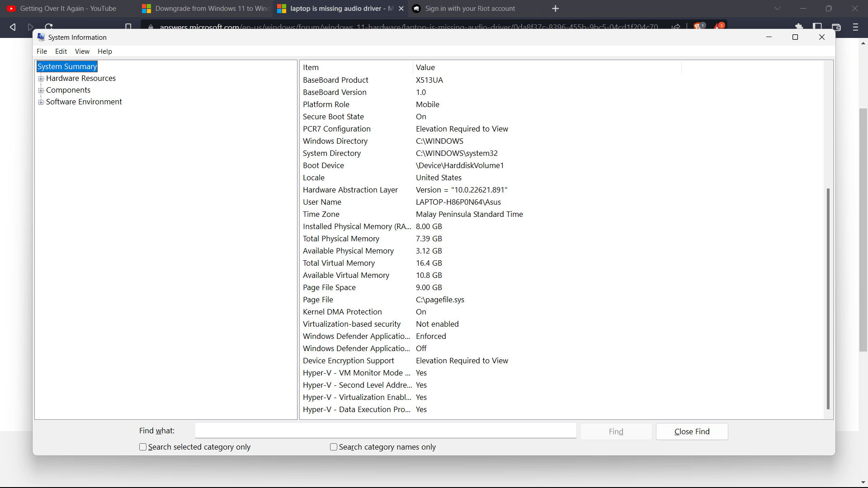Click the browser address bar URL
The width and height of the screenshot is (868, 488).
pos(409,27)
